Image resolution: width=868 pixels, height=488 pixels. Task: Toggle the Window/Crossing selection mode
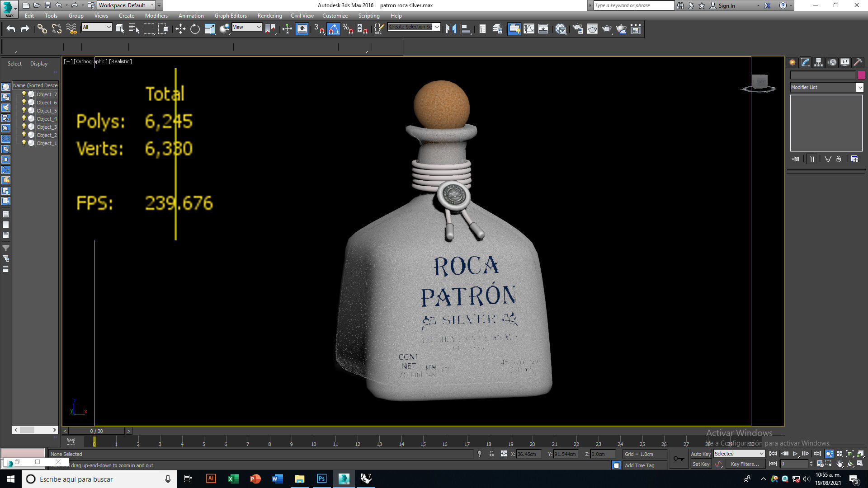[x=163, y=29]
